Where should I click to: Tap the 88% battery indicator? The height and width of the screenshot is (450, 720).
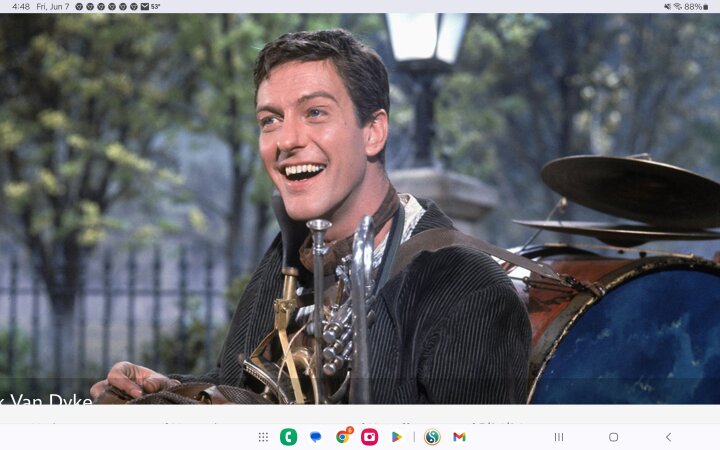click(696, 6)
